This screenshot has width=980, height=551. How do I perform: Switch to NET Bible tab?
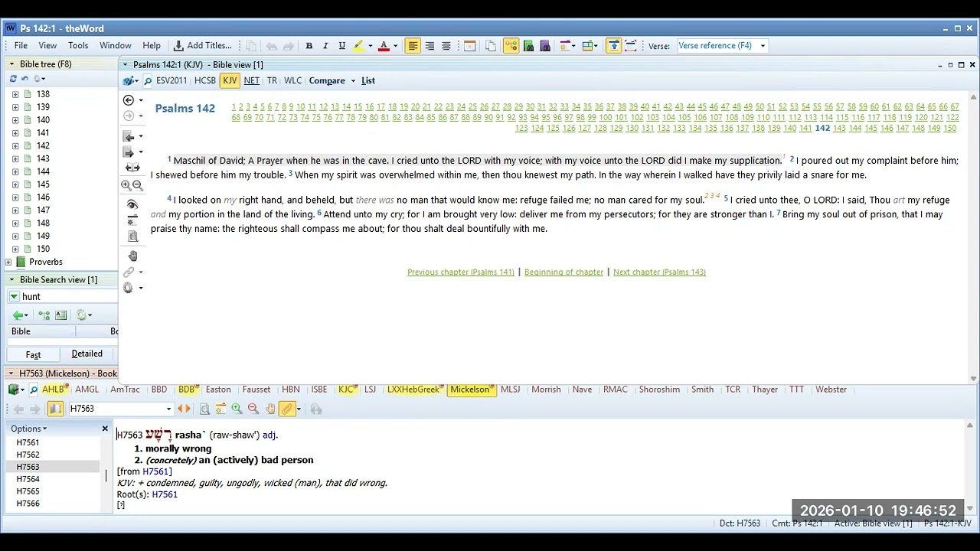[x=252, y=80]
